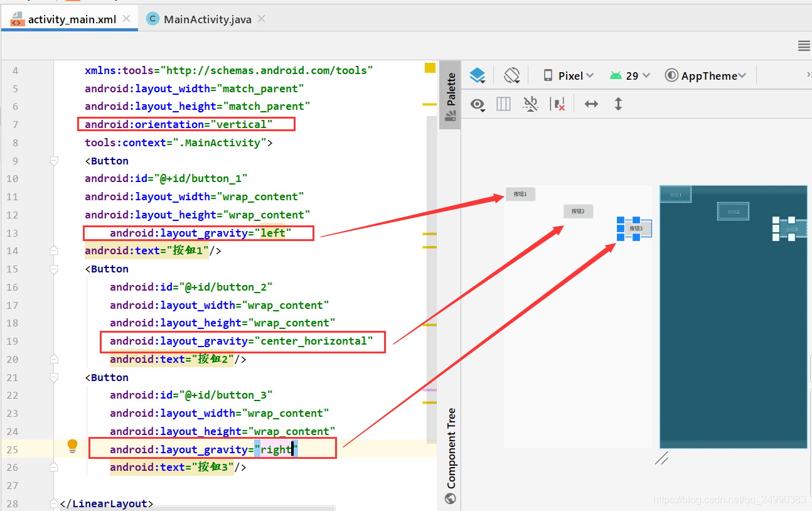Collapse LinearLayout closing fold at line 28

pos(54,503)
